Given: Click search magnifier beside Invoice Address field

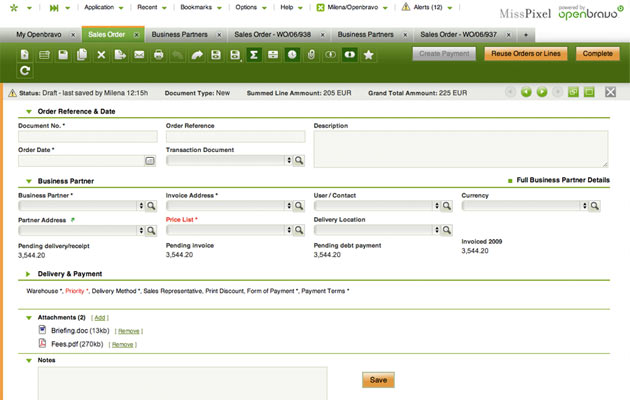Looking at the screenshot, I should click(299, 206).
